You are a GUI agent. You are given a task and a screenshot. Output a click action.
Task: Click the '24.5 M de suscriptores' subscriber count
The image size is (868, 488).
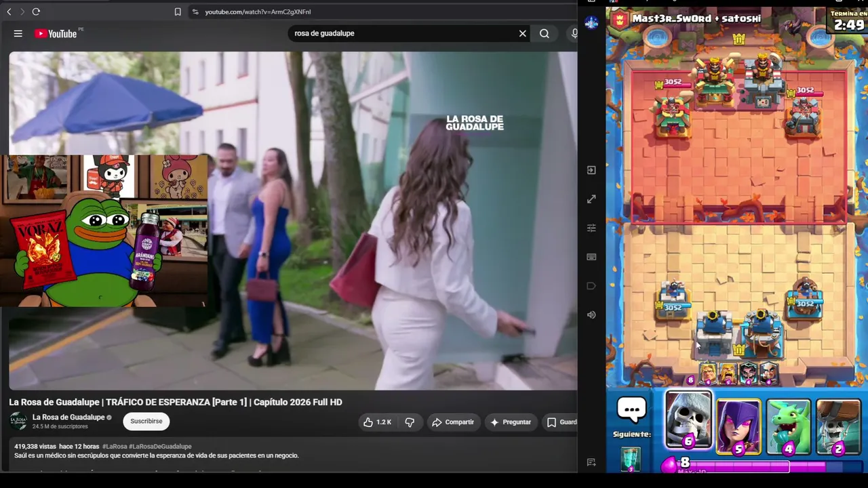(x=60, y=426)
